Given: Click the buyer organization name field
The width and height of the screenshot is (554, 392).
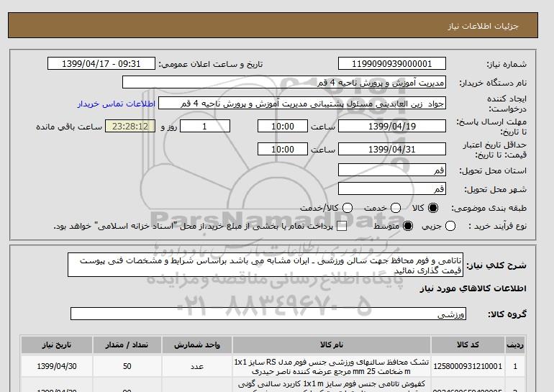Looking at the screenshot, I should 284,82.
